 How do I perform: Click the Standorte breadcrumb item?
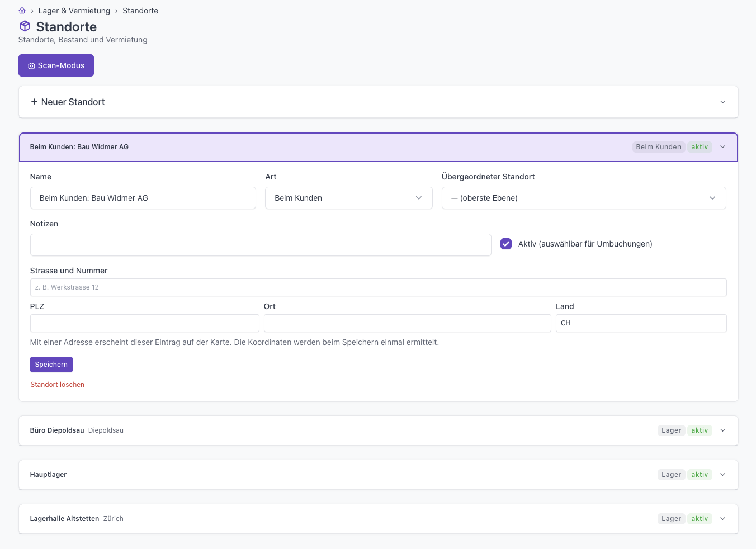click(140, 11)
